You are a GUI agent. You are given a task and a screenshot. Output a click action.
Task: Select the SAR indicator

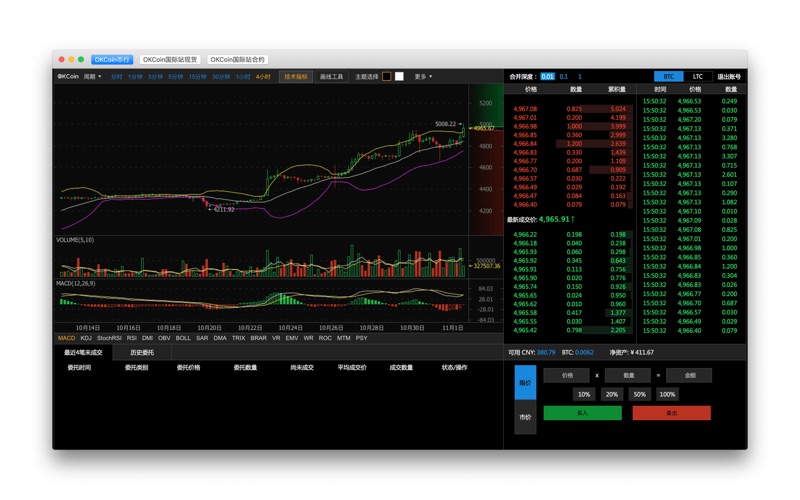(x=202, y=338)
